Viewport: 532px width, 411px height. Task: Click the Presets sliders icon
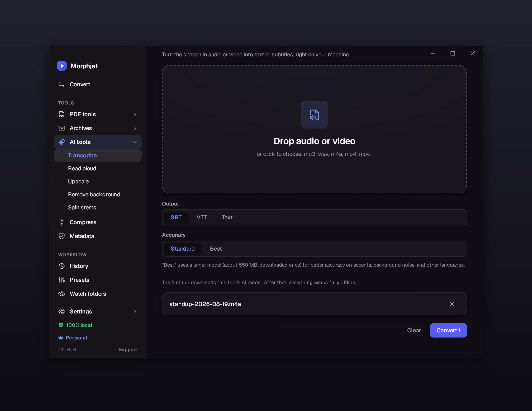tap(62, 280)
